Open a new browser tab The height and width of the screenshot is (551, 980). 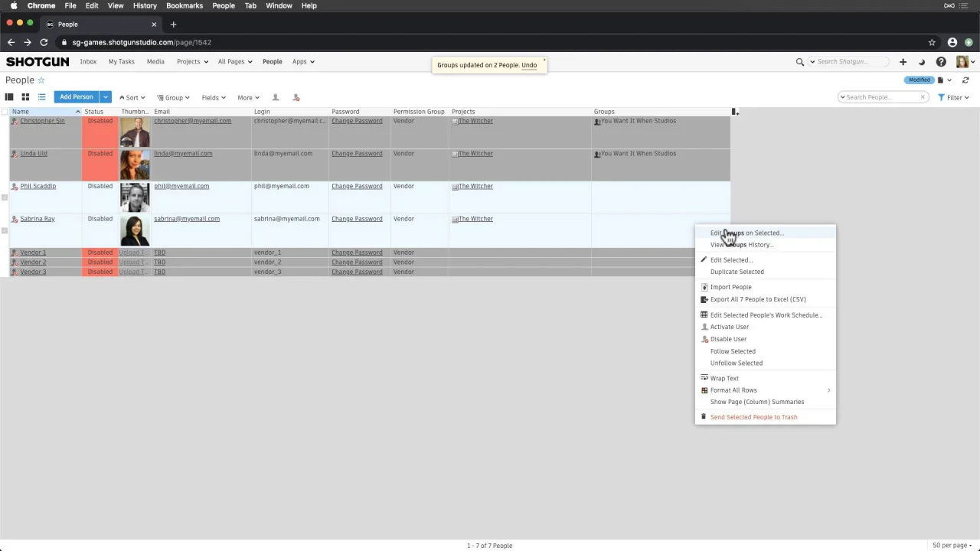tap(173, 24)
